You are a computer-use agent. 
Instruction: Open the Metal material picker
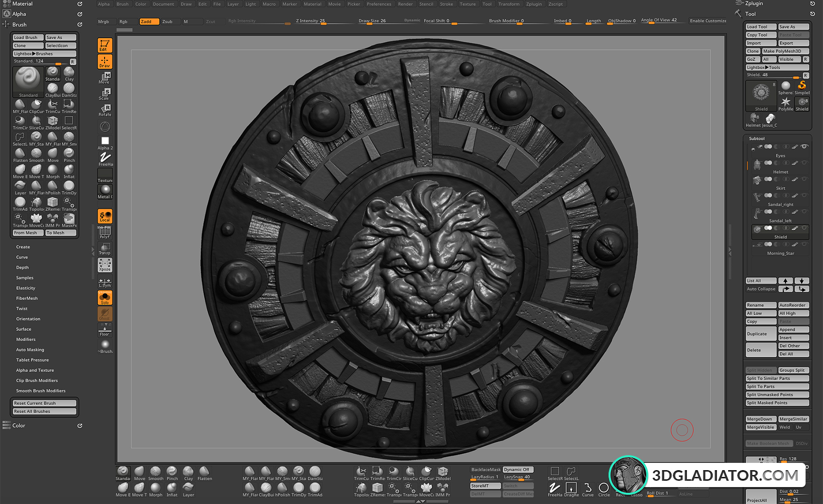[105, 192]
